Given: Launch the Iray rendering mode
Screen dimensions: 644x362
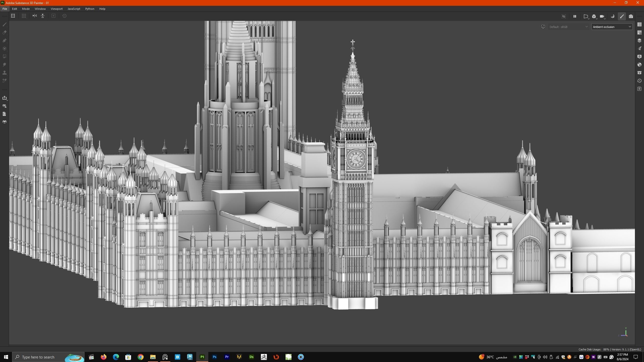Looking at the screenshot, I should click(x=613, y=16).
